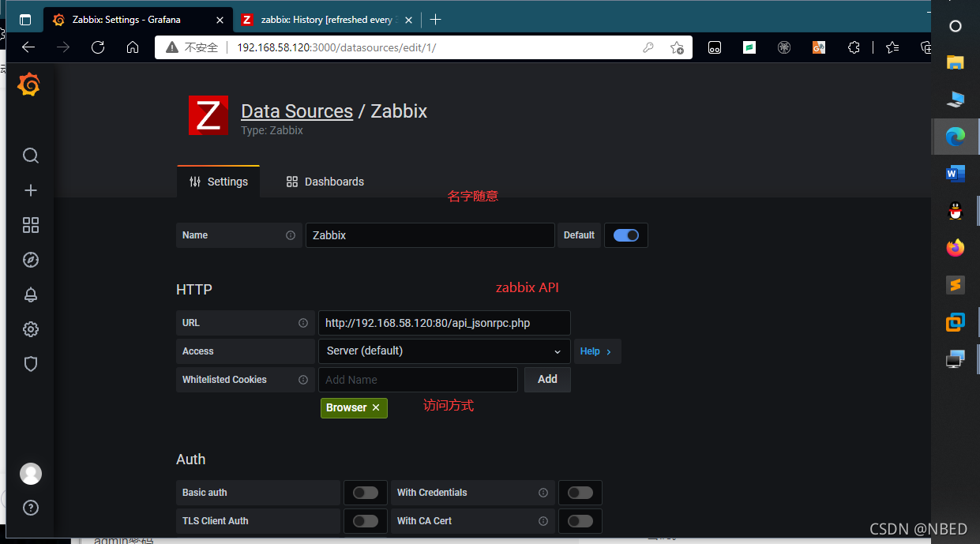Reload the page with the refresh icon
980x544 pixels.
click(98, 47)
